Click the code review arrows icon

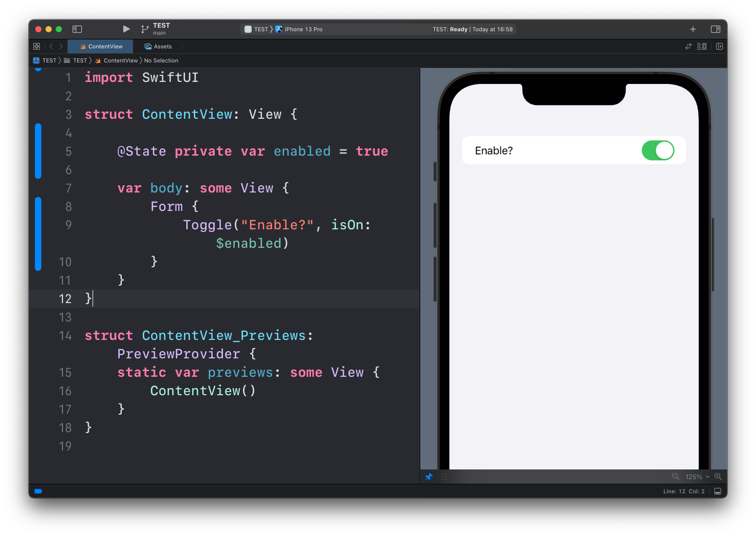688,47
